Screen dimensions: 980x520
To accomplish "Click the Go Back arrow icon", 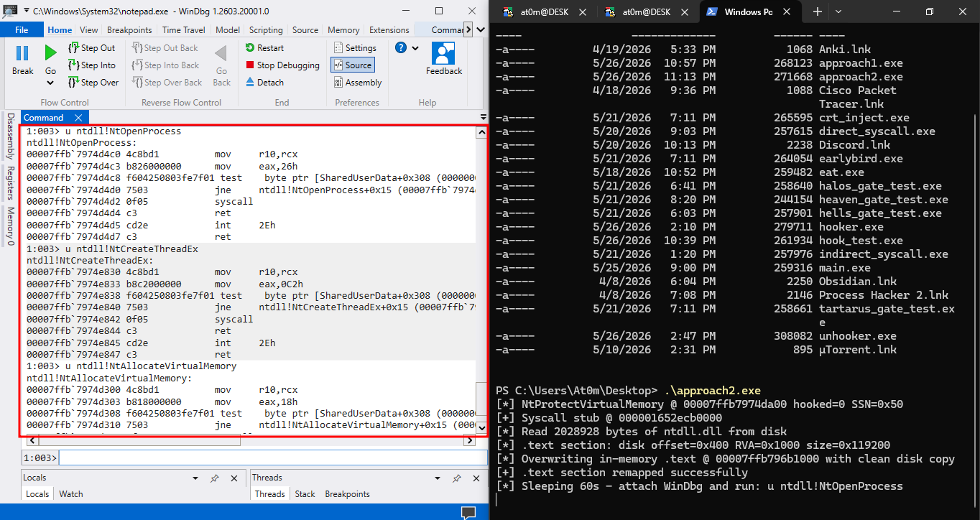I will (221, 54).
